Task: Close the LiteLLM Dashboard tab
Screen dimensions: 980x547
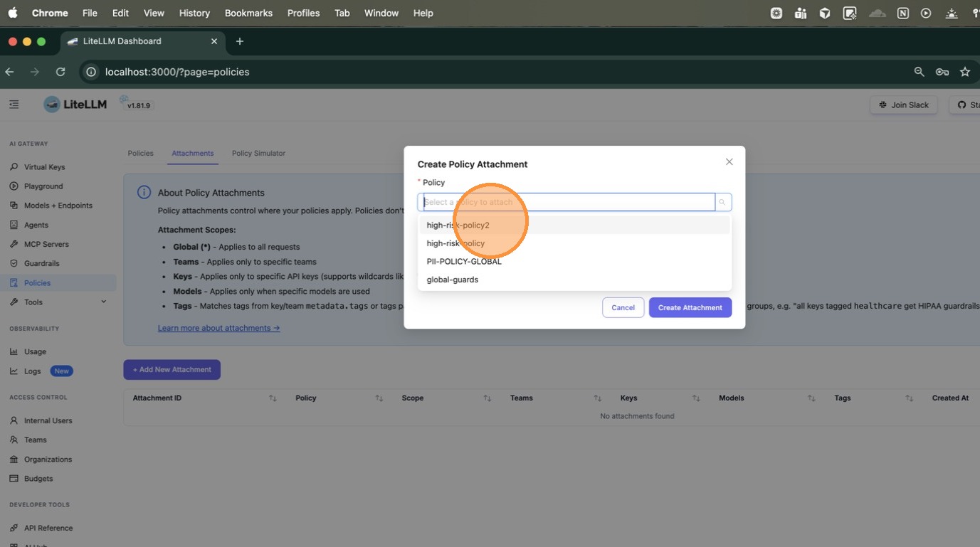Action: click(x=214, y=41)
